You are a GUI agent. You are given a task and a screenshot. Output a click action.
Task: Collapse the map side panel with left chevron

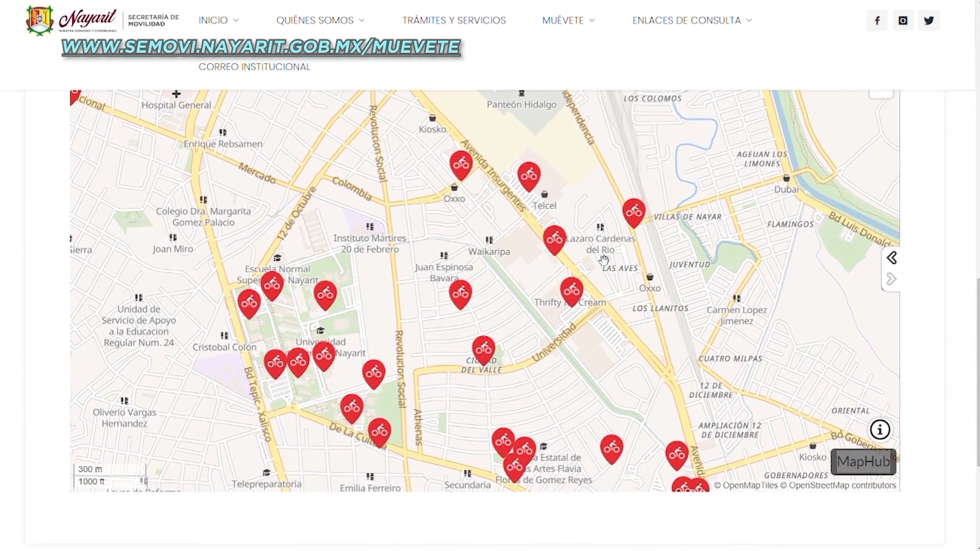[892, 258]
